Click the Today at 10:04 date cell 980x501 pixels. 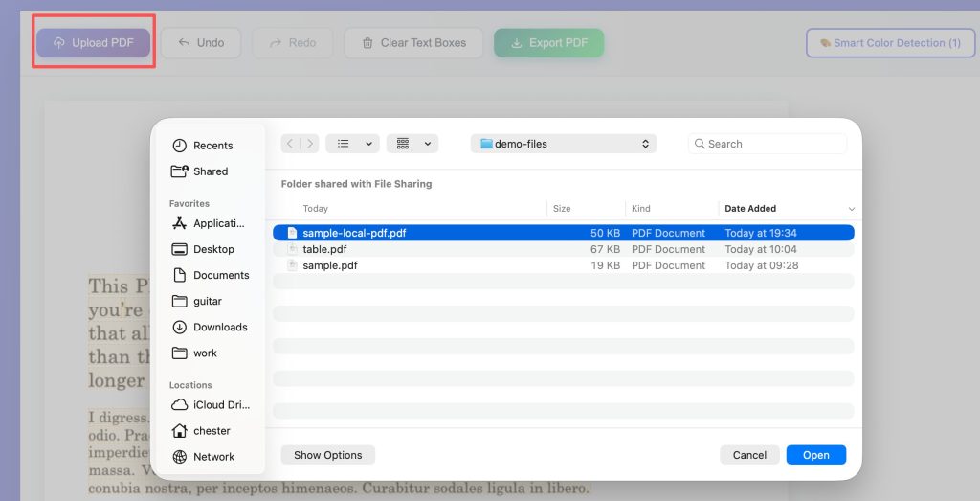tap(761, 249)
